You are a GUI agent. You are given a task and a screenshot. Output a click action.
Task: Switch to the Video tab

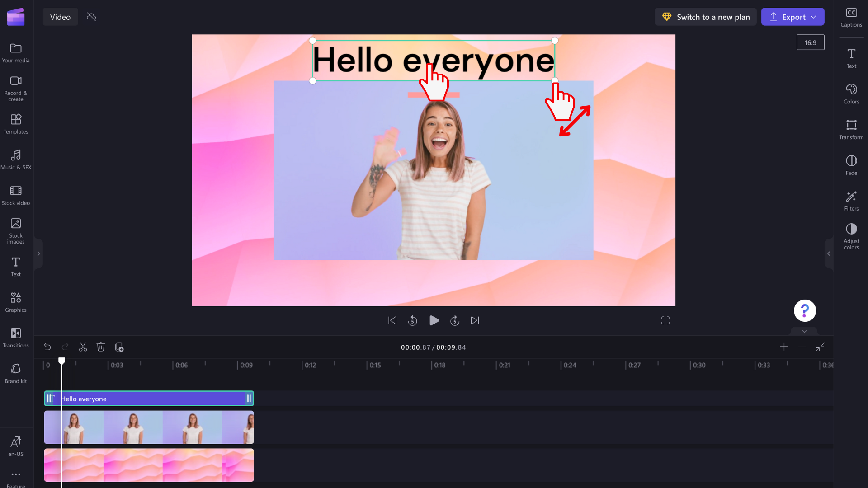point(60,17)
